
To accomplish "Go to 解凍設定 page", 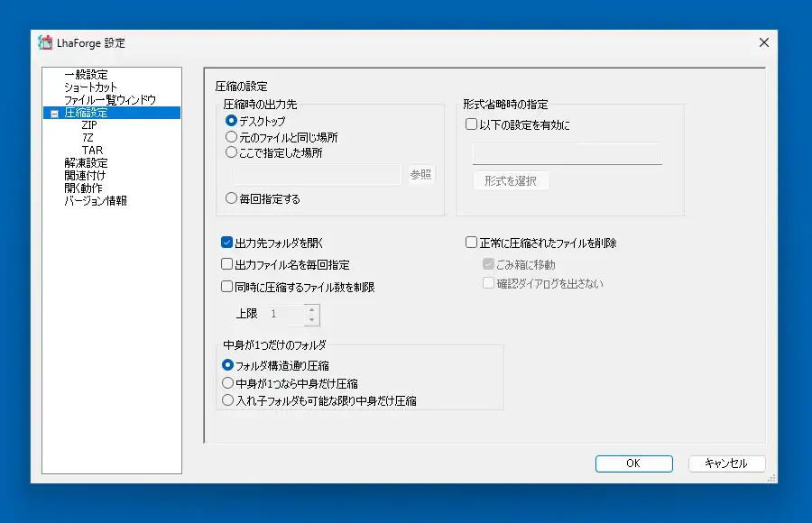I will click(x=86, y=162).
